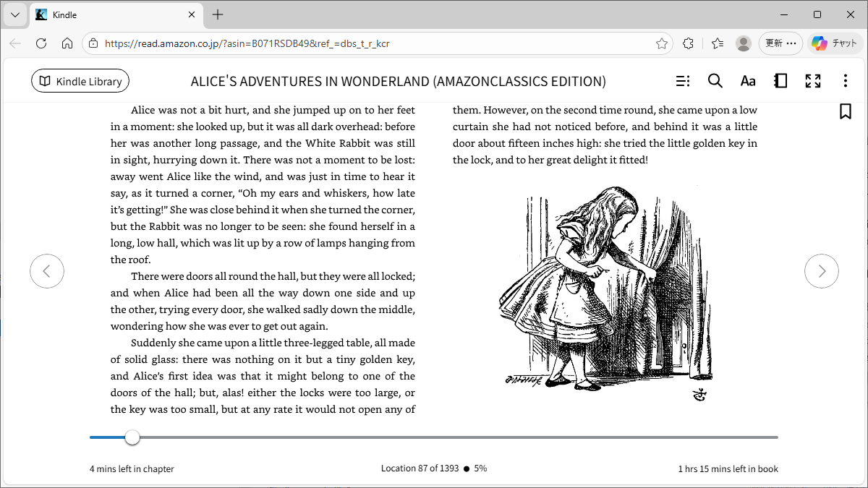Click the reading progress slider handle
Viewport: 868px width, 488px height.
tap(132, 437)
